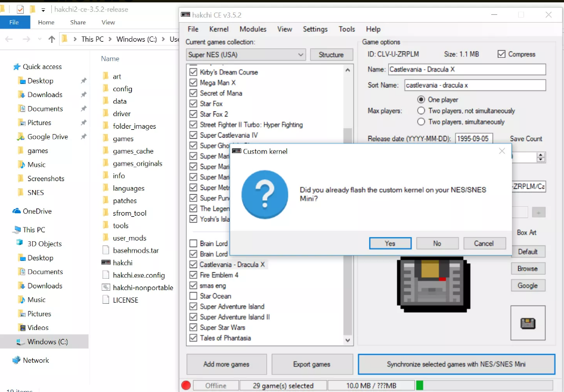Click the cartridge box art preview image
Screen dimensions: 564x392
(x=433, y=284)
